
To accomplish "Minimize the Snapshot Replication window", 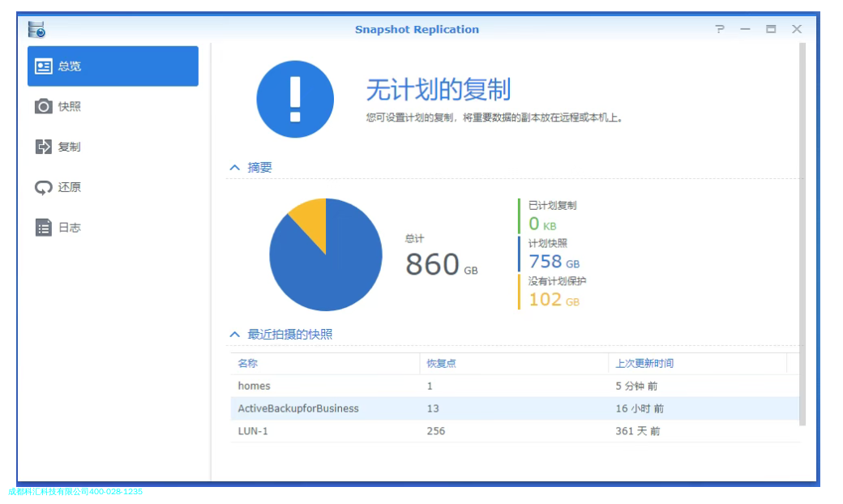I will 745,29.
